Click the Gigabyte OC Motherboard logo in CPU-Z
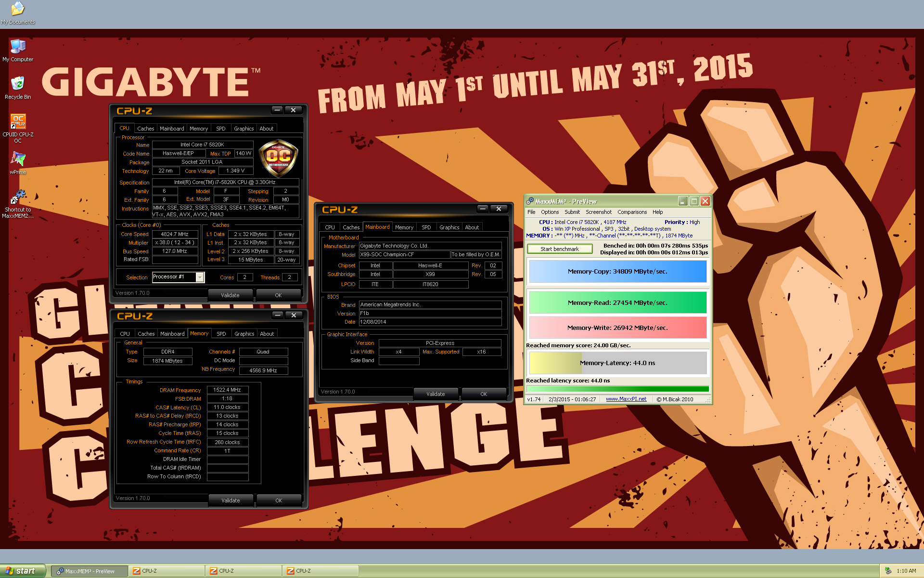Image resolution: width=924 pixels, height=578 pixels. (x=278, y=158)
